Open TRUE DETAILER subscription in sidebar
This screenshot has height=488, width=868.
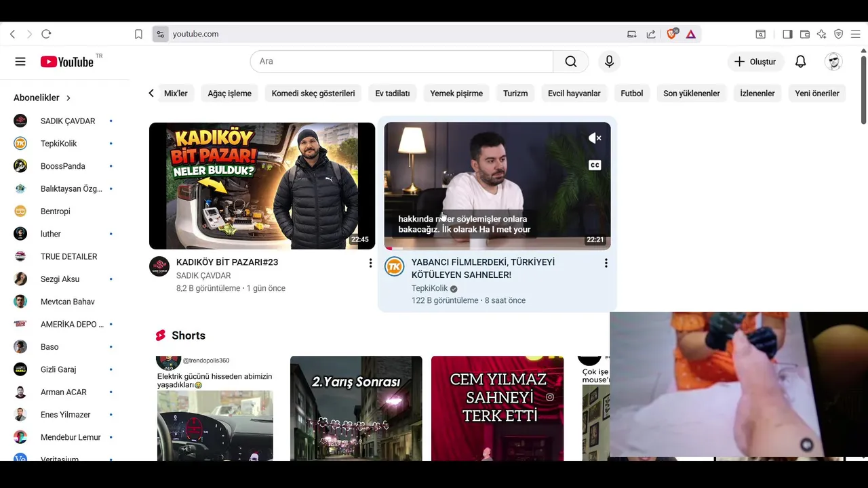(64, 257)
